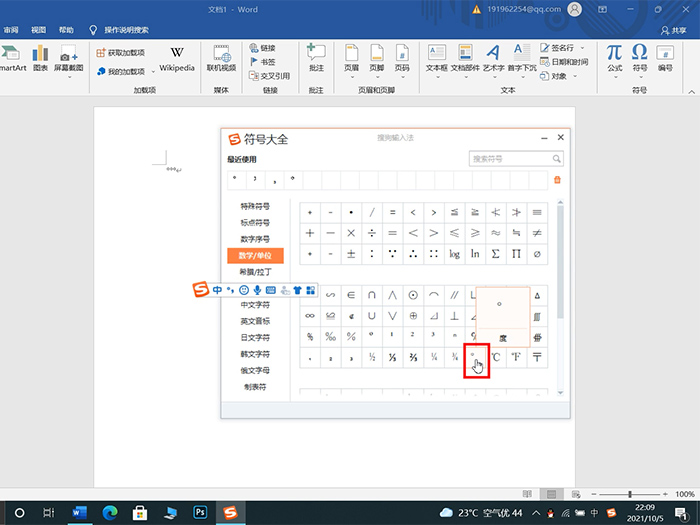The width and height of the screenshot is (700, 525).
Task: Insert the ÷ division symbol
Action: tap(372, 233)
